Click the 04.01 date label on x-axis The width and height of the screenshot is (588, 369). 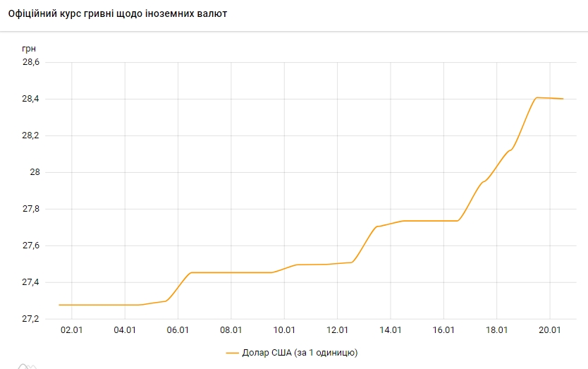(x=125, y=329)
